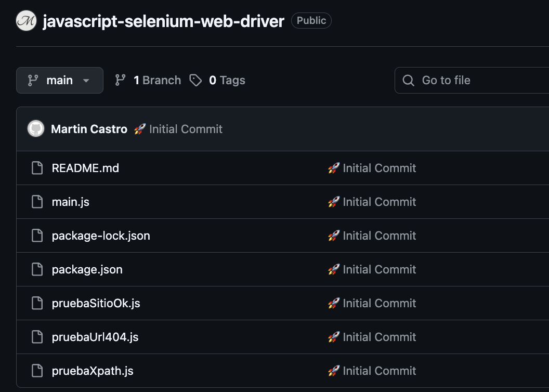549x392 pixels.
Task: Click the file icon beside pruebaXpath.js
Action: 37,371
